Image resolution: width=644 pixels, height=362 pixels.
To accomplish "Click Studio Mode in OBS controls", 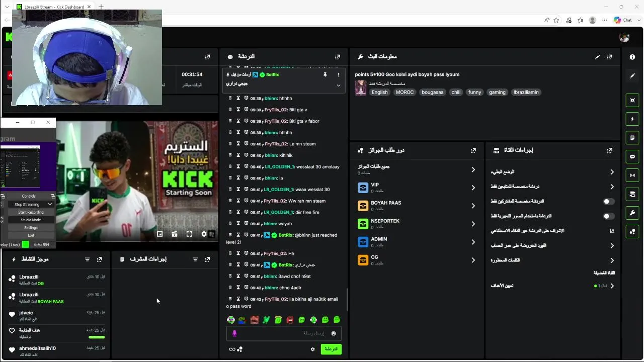I will (31, 220).
